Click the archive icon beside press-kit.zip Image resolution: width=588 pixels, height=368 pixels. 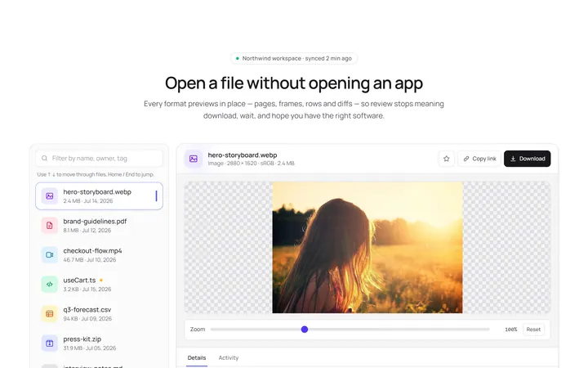50,343
